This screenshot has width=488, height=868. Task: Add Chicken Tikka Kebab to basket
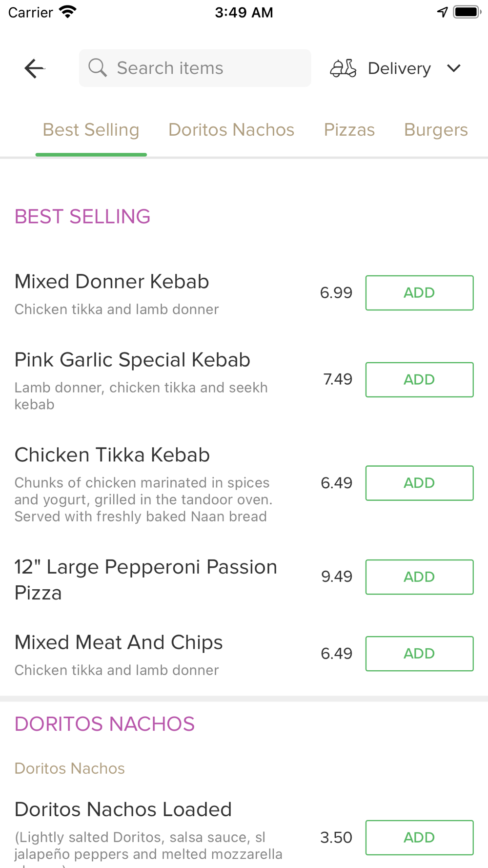tap(420, 483)
